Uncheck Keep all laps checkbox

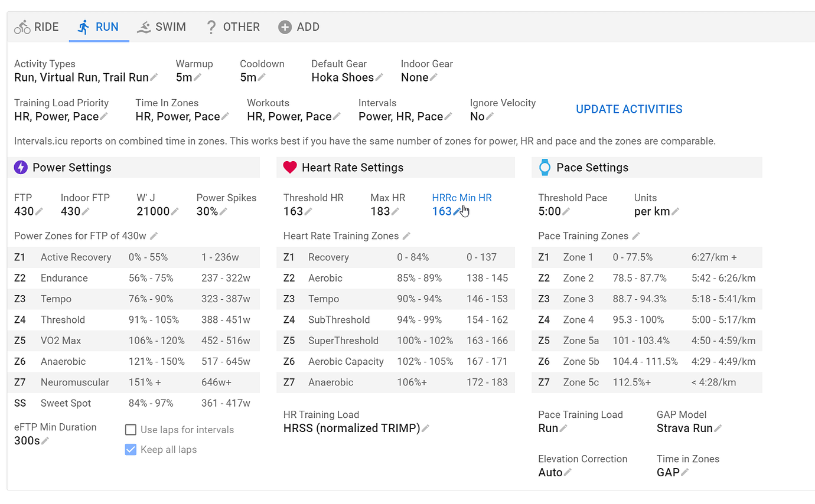[x=131, y=450]
